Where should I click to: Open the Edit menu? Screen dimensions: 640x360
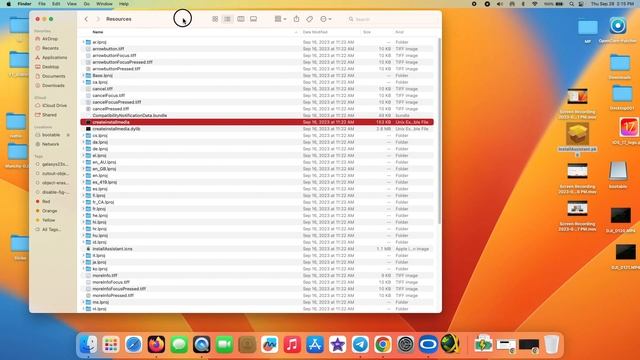tap(56, 4)
